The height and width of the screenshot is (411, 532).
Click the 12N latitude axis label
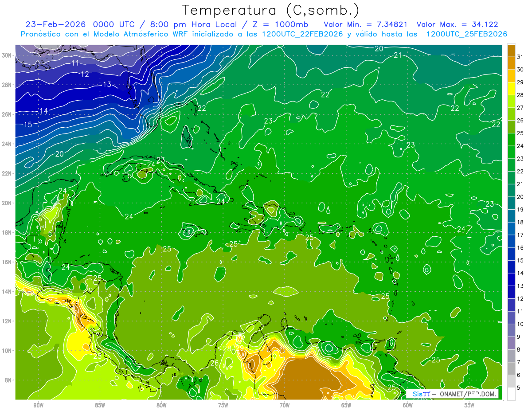point(8,321)
